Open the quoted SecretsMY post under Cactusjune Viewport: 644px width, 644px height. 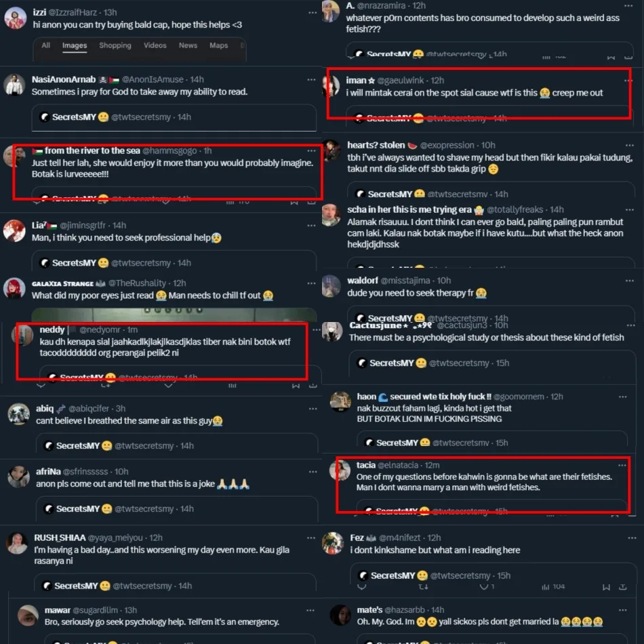click(x=492, y=363)
